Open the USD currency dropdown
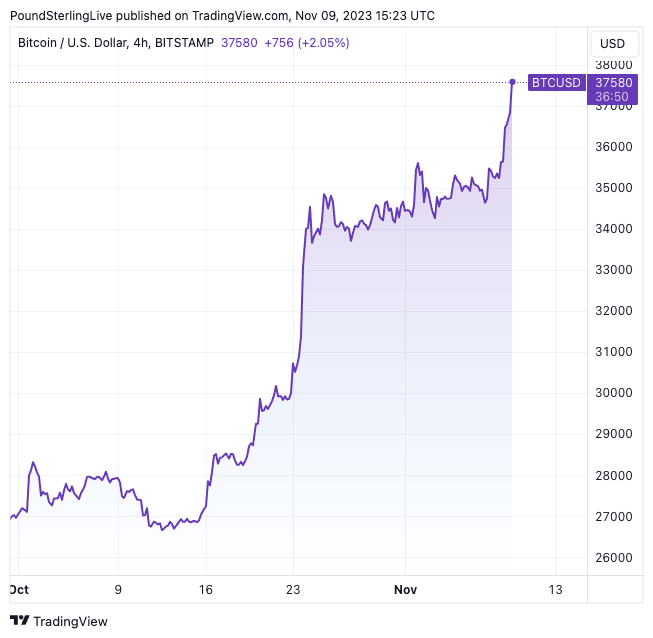 (x=611, y=44)
